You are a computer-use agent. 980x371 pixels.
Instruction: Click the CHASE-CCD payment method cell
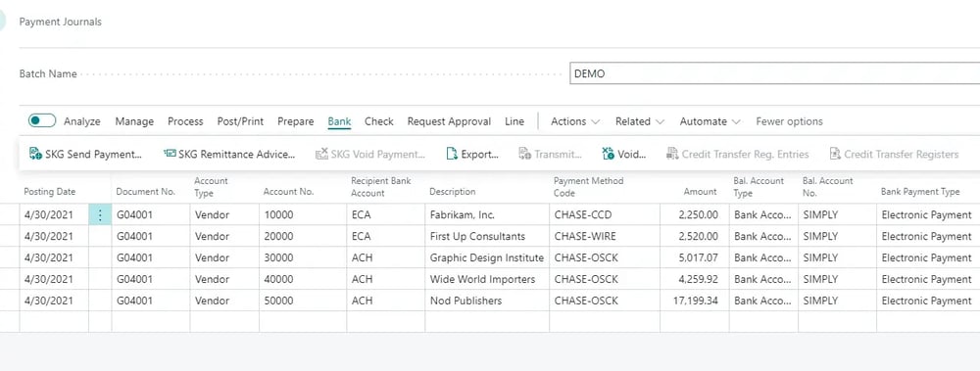(605, 214)
